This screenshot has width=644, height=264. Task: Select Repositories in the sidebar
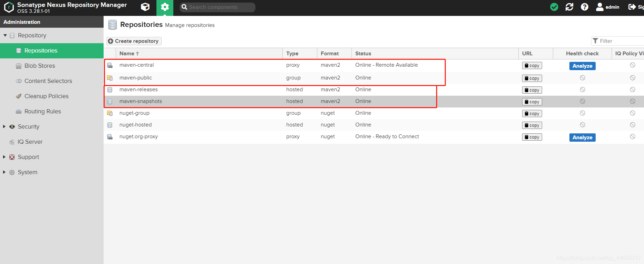(52, 50)
